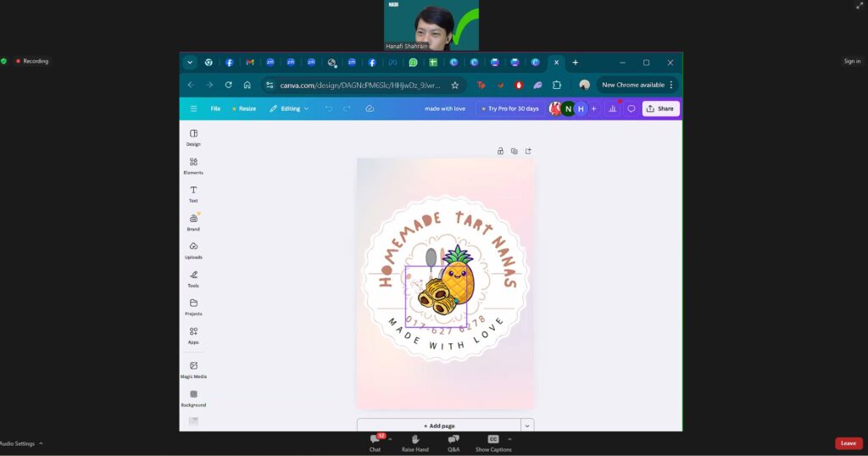
Task: Open the Text tool in sidebar
Action: [193, 192]
